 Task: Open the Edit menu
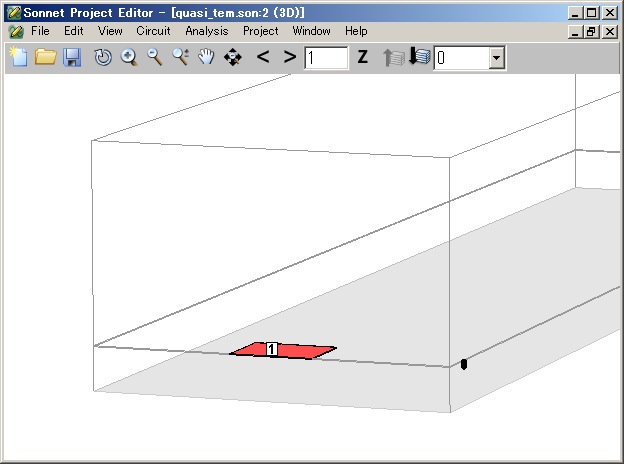coord(74,31)
